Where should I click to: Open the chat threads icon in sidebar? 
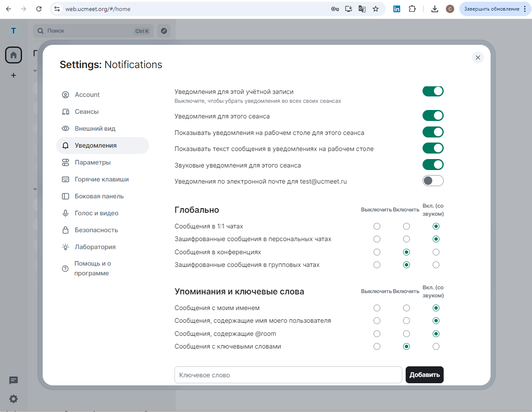[x=13, y=381]
